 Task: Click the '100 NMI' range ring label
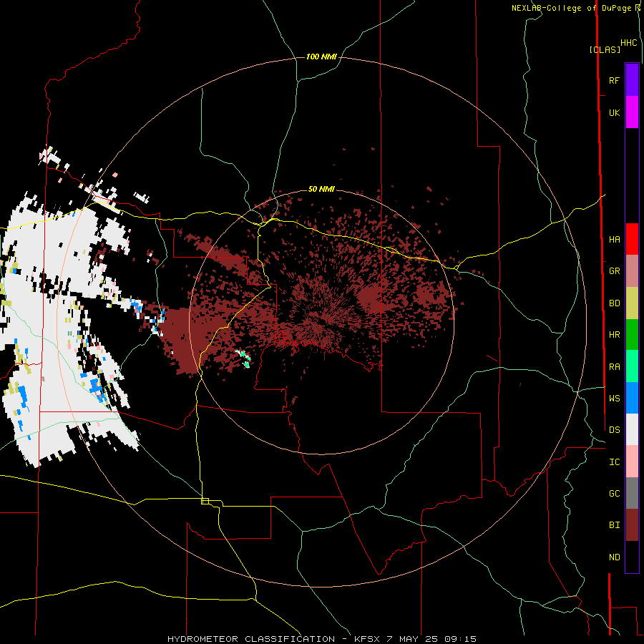321,57
